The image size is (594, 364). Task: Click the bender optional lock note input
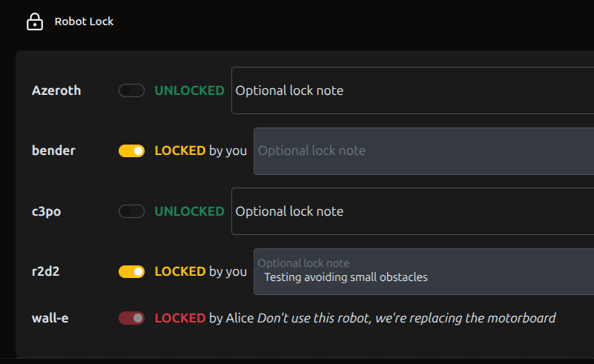423,150
